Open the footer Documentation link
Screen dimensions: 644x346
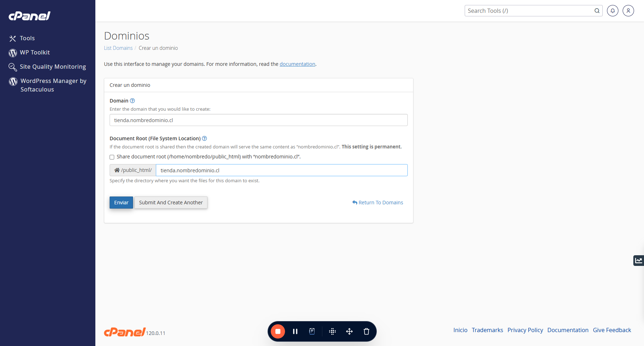(x=568, y=330)
